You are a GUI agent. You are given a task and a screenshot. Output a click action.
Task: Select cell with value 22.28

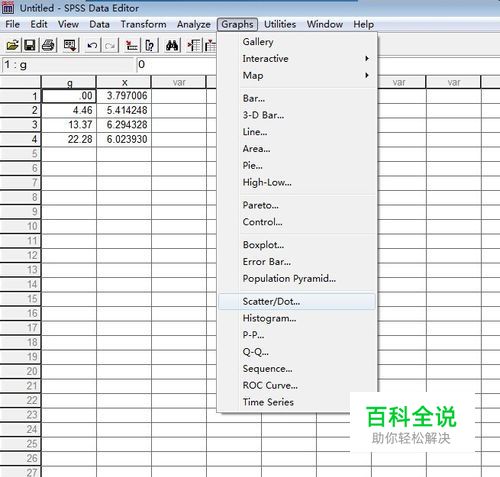(x=69, y=139)
